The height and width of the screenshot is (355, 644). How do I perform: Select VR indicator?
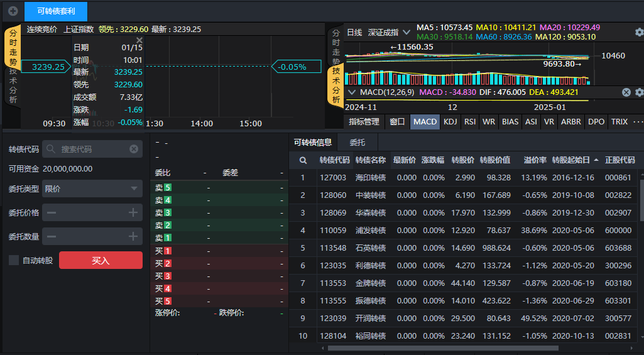click(x=549, y=122)
